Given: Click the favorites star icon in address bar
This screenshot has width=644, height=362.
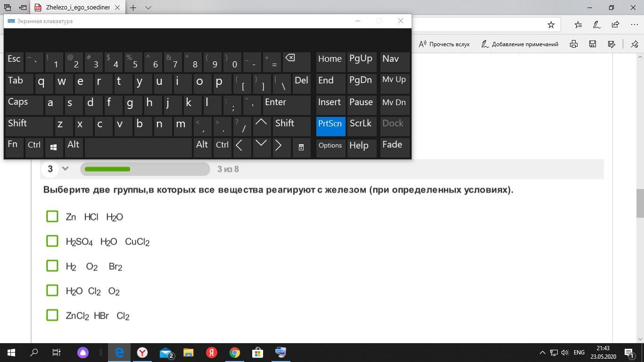Looking at the screenshot, I should pyautogui.click(x=551, y=25).
